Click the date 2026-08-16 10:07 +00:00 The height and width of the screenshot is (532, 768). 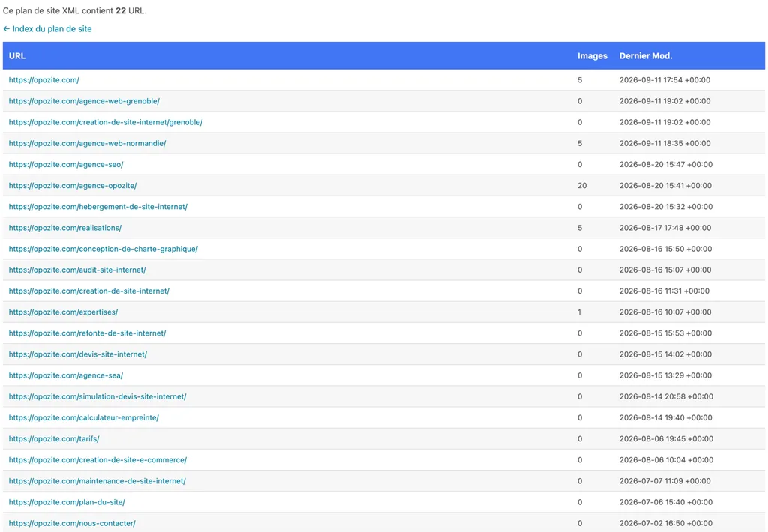(665, 311)
